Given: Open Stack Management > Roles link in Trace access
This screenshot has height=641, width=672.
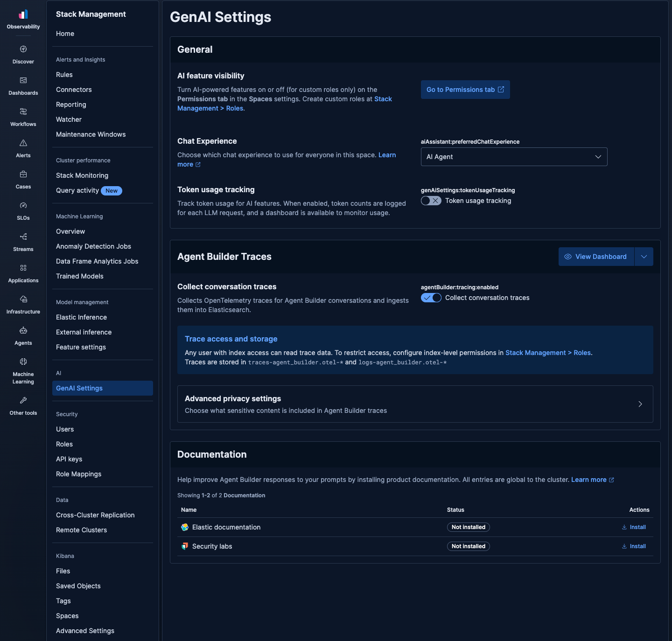Looking at the screenshot, I should 548,353.
